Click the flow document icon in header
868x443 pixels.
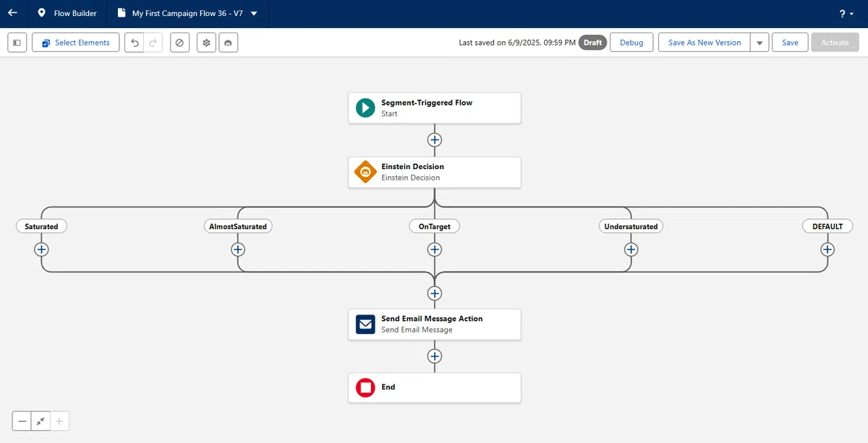tap(121, 13)
